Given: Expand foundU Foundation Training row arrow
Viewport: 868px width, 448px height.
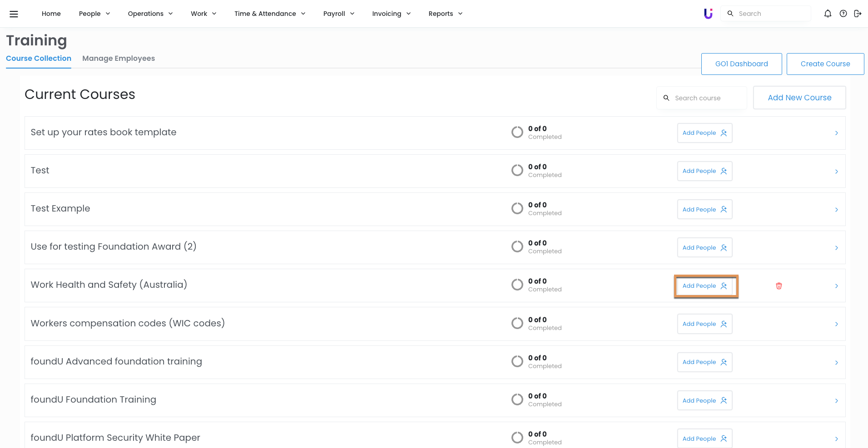Looking at the screenshot, I should (x=836, y=401).
